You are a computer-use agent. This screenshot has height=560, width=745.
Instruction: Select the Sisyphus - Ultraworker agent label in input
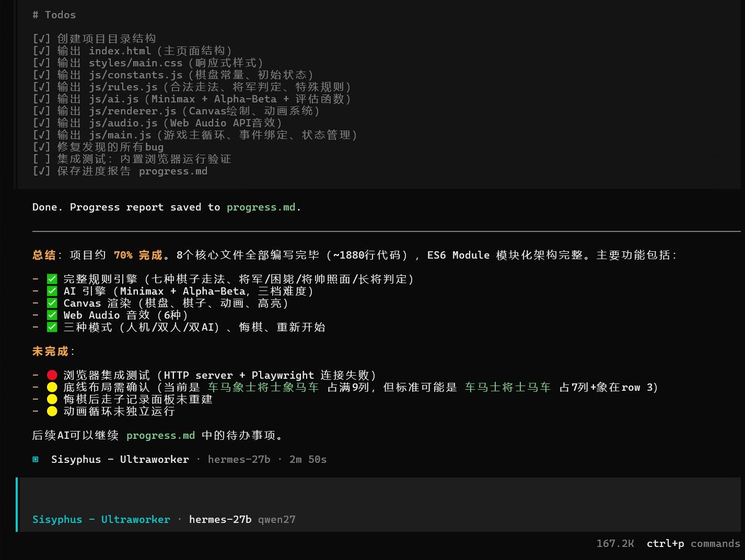pyautogui.click(x=101, y=519)
